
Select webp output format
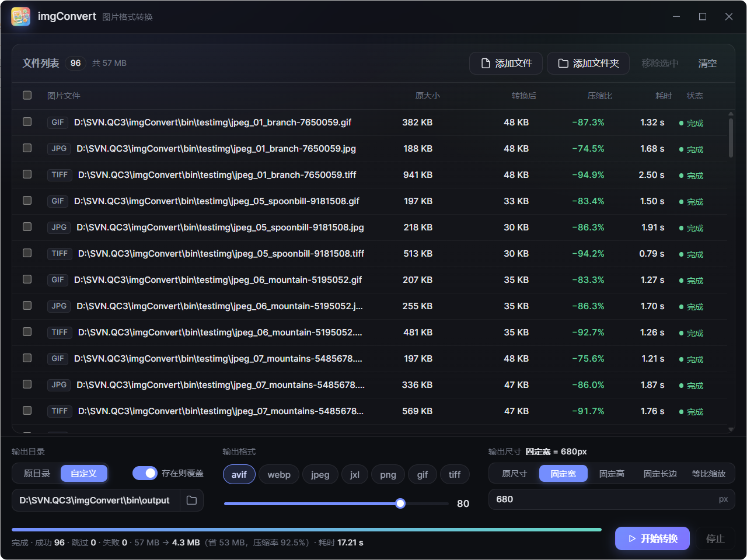pos(279,474)
